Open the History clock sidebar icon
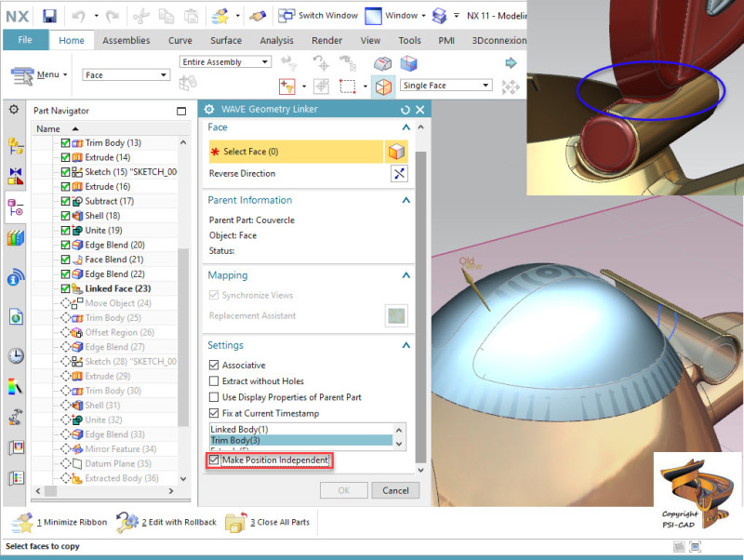744x560 pixels. click(16, 355)
